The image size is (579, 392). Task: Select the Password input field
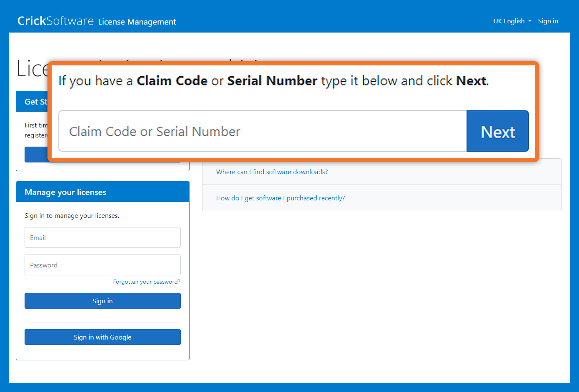pyautogui.click(x=102, y=265)
